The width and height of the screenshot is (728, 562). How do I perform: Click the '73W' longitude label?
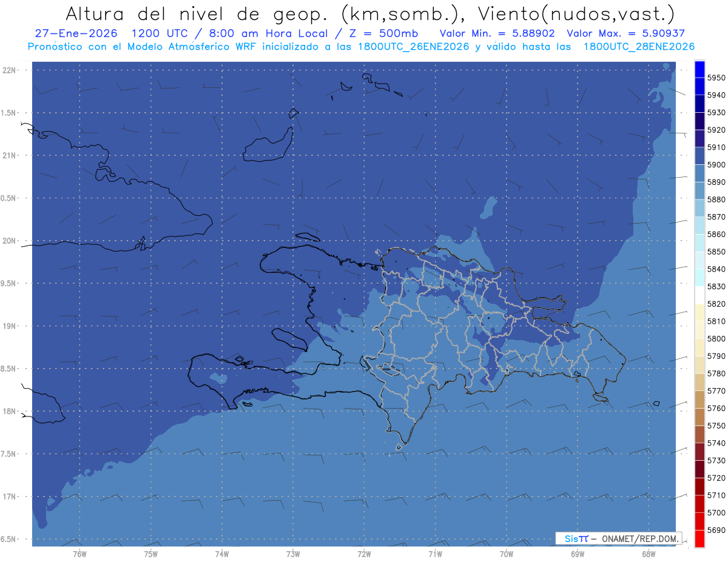[x=293, y=554]
